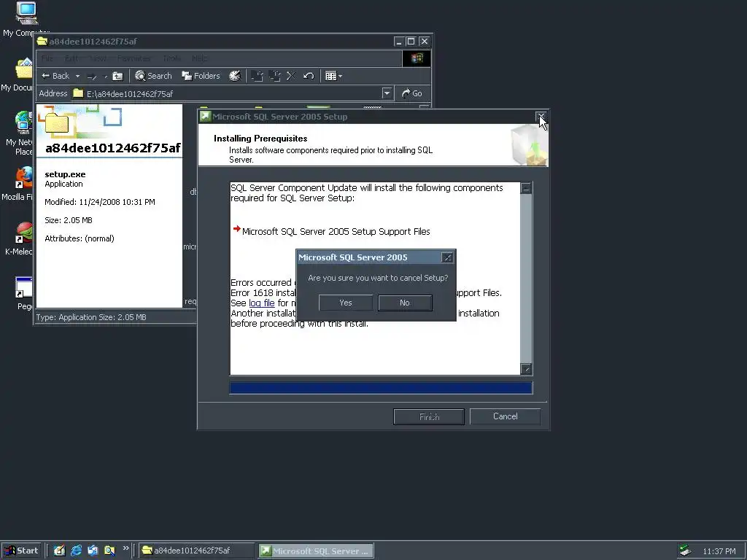The width and height of the screenshot is (747, 560).
Task: Click the Finish button in SQL Setup
Action: point(429,416)
